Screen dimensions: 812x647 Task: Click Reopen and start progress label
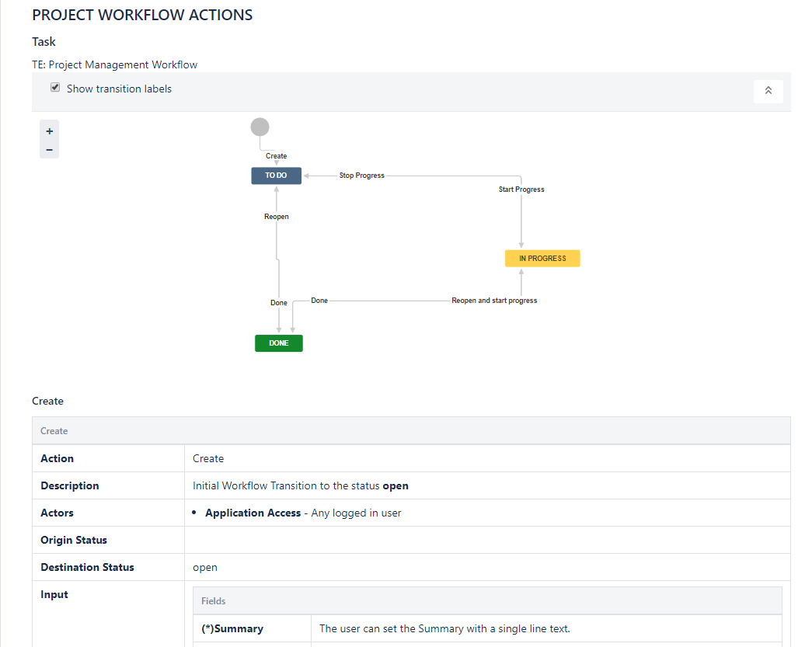coord(494,301)
